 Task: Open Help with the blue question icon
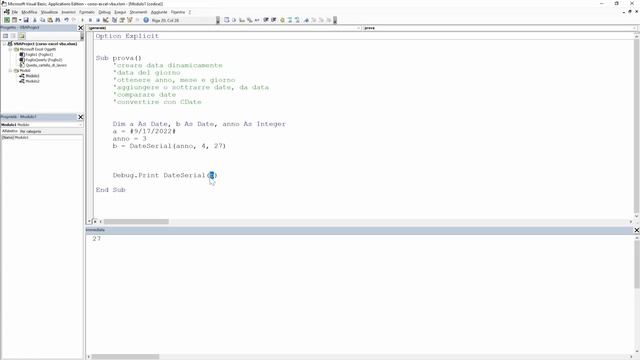(x=146, y=20)
